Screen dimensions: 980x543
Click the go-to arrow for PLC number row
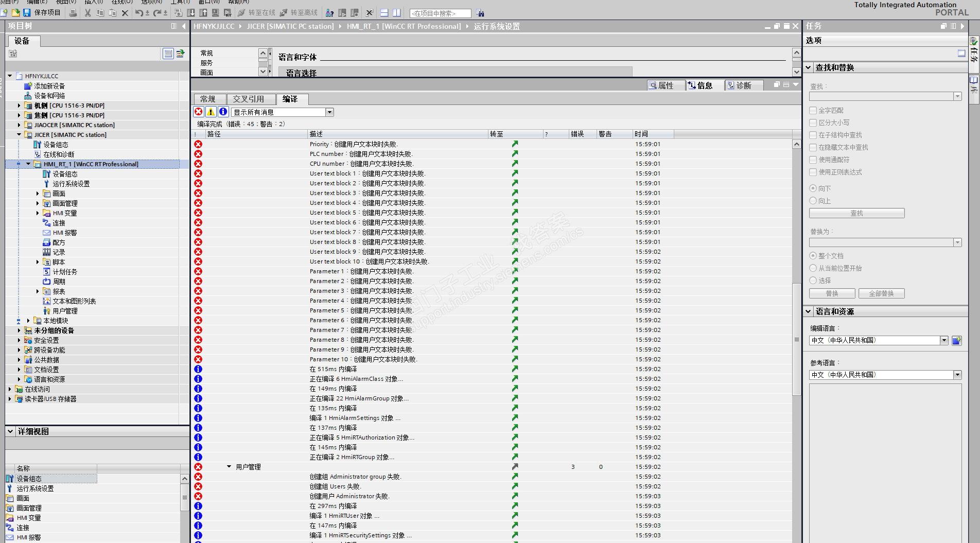515,154
